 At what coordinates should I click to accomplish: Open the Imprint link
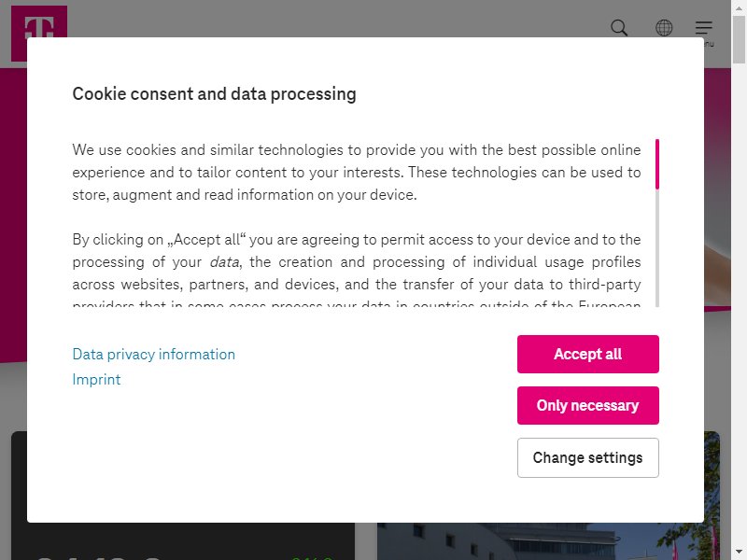96,380
